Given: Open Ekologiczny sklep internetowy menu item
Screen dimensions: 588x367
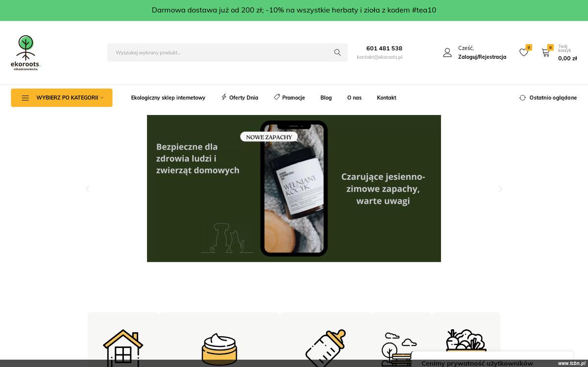Looking at the screenshot, I should coord(168,98).
